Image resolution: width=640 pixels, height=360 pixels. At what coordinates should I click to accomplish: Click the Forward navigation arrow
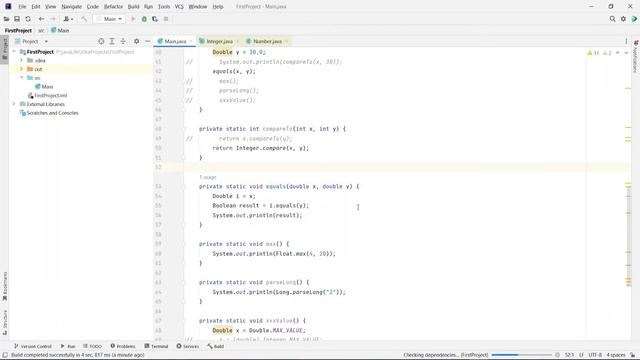coord(53,19)
